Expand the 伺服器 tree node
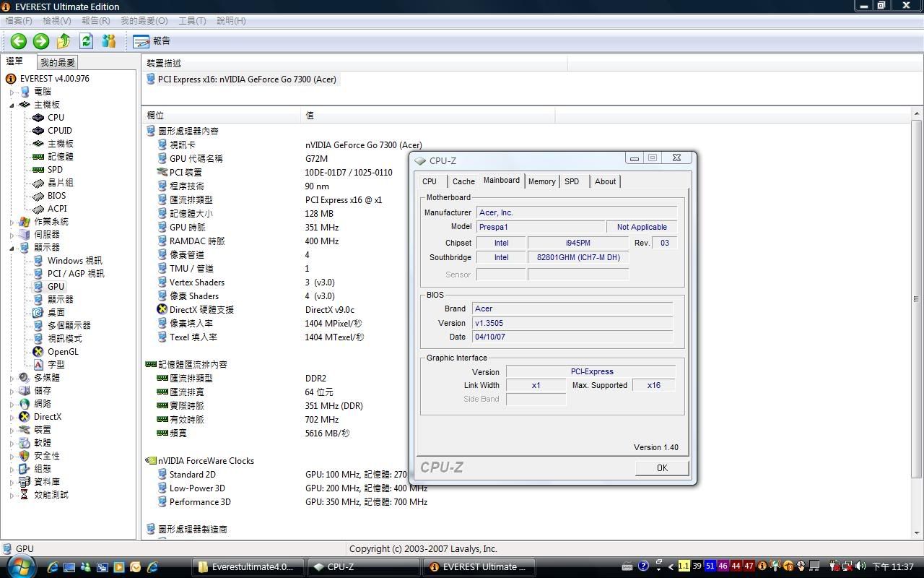 click(12, 235)
